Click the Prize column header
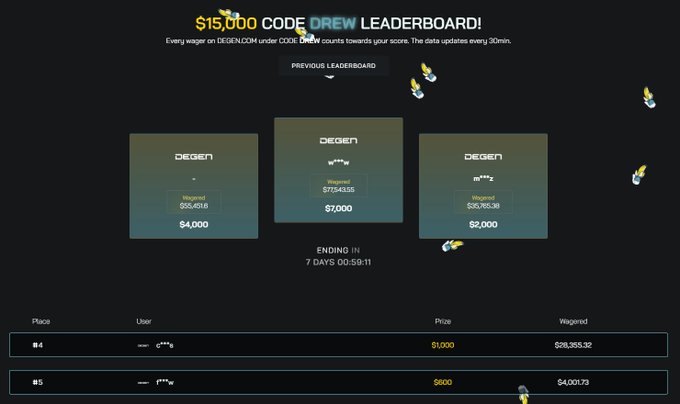The height and width of the screenshot is (404, 680). pyautogui.click(x=443, y=321)
